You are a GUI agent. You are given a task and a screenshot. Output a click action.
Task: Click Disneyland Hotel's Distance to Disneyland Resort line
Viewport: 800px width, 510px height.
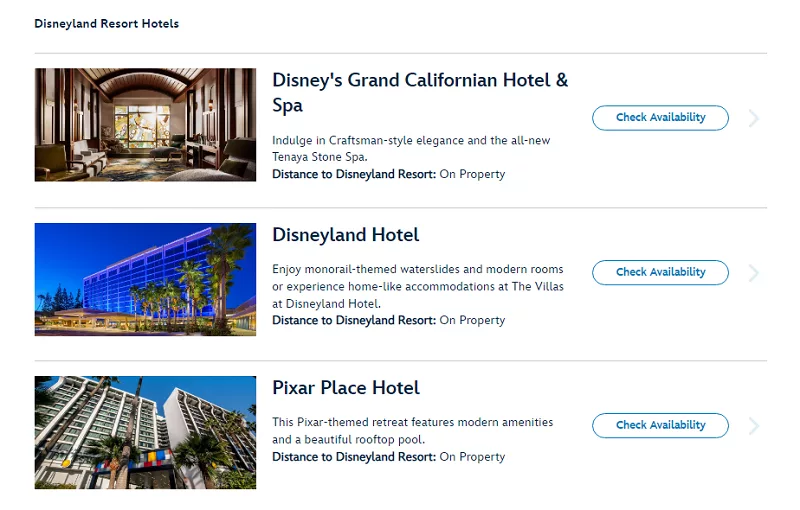389,320
